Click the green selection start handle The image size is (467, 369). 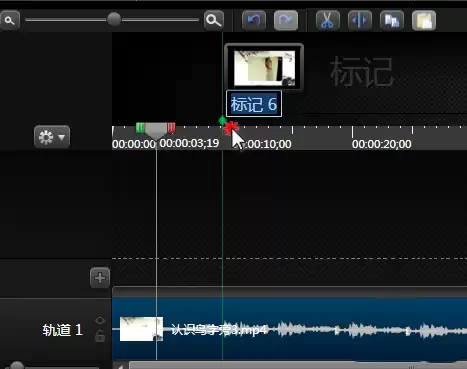click(x=140, y=127)
